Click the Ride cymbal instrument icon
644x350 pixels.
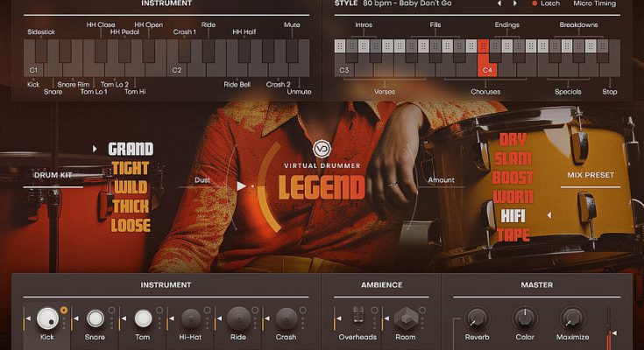click(238, 318)
